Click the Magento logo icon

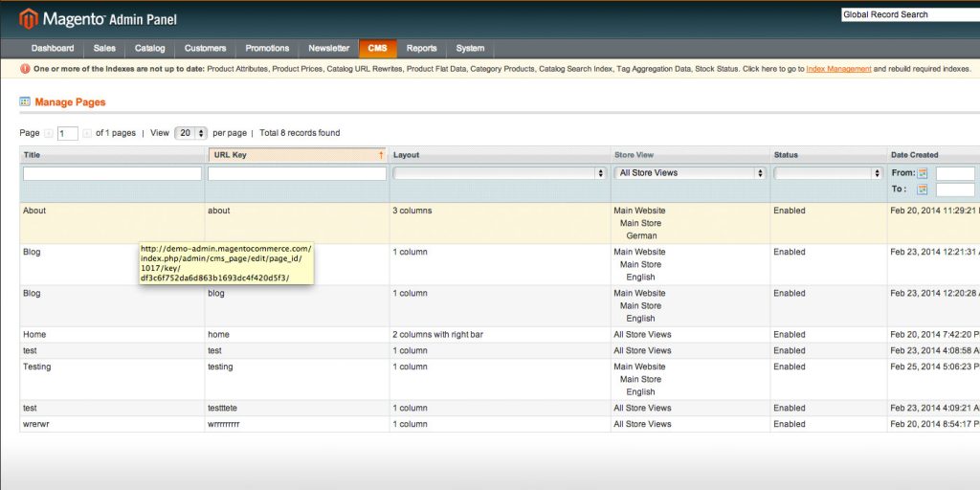28,19
